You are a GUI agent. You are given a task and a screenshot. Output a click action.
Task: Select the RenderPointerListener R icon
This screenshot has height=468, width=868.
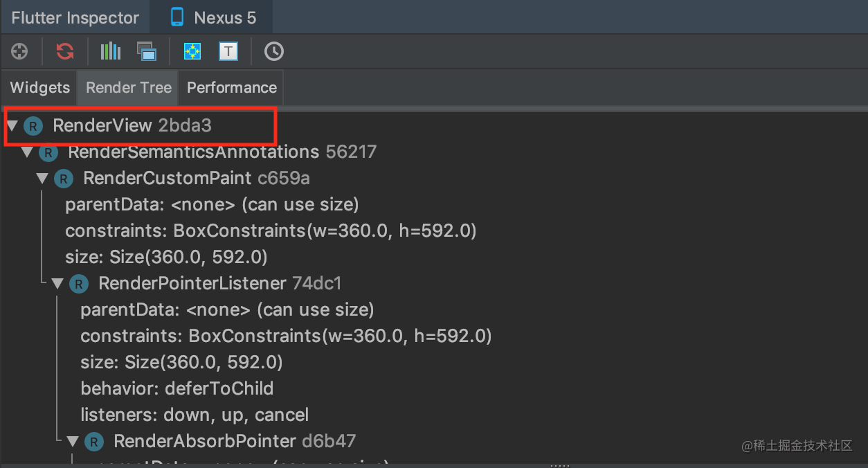click(x=78, y=283)
